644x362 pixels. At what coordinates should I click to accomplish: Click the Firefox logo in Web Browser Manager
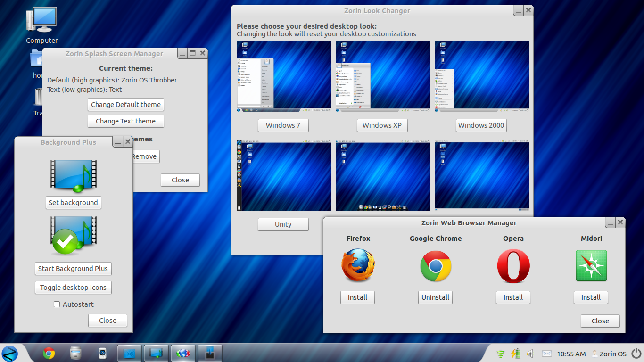pyautogui.click(x=357, y=266)
